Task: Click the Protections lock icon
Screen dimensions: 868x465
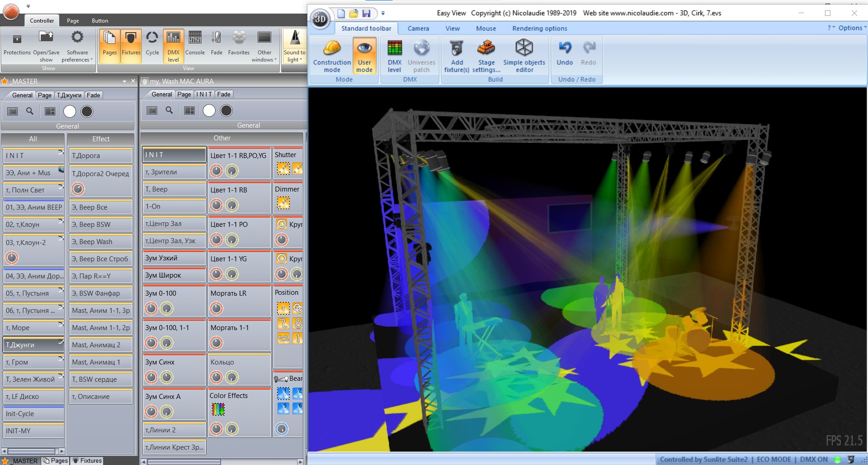Action: tap(17, 37)
